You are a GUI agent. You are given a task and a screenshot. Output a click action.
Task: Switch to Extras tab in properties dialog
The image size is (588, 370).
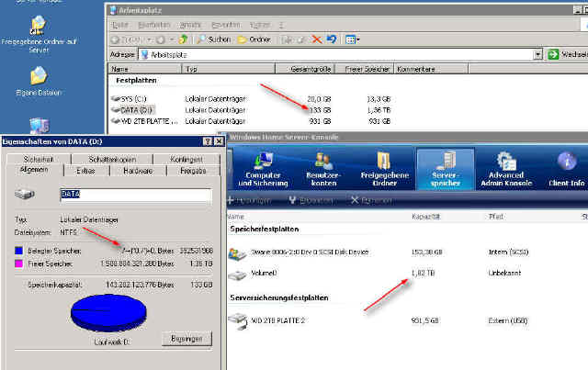[x=85, y=171]
